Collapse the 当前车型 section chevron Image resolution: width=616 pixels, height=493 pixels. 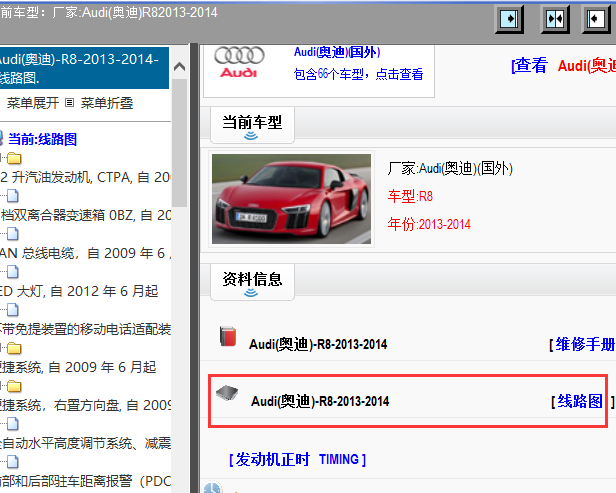coord(251,136)
